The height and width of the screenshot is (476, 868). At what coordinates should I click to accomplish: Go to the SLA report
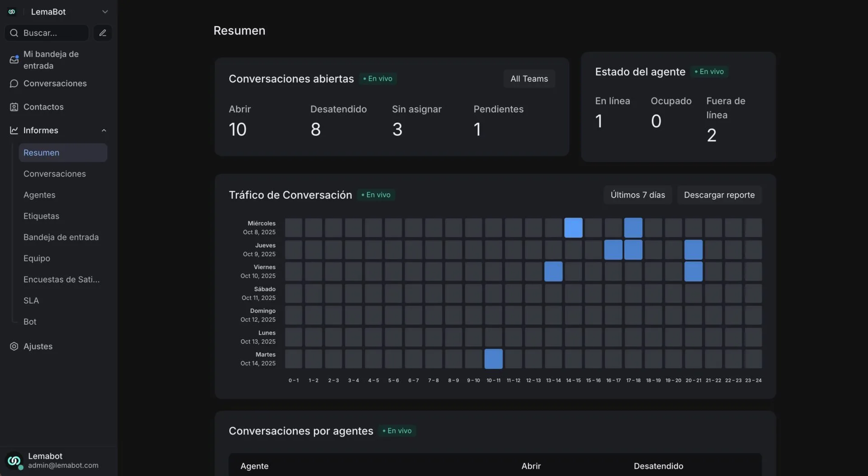[x=31, y=301]
